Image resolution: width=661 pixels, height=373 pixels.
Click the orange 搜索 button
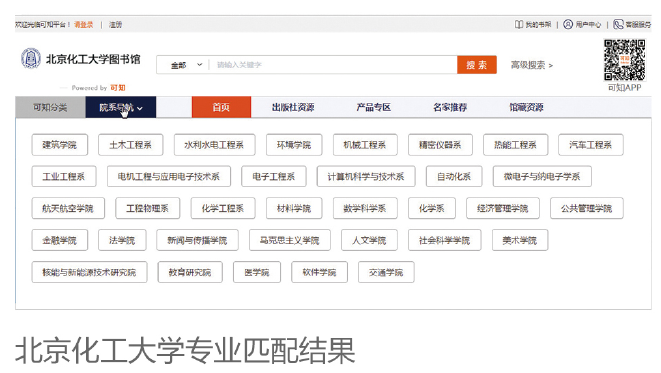[x=477, y=65]
